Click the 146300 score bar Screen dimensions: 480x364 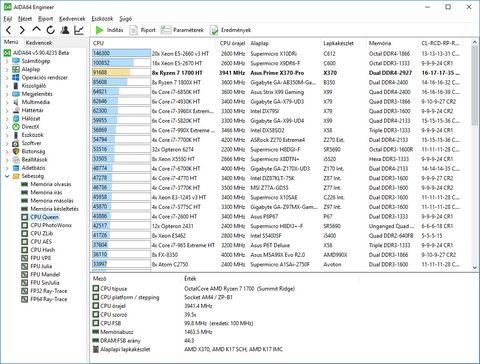[x=121, y=53]
